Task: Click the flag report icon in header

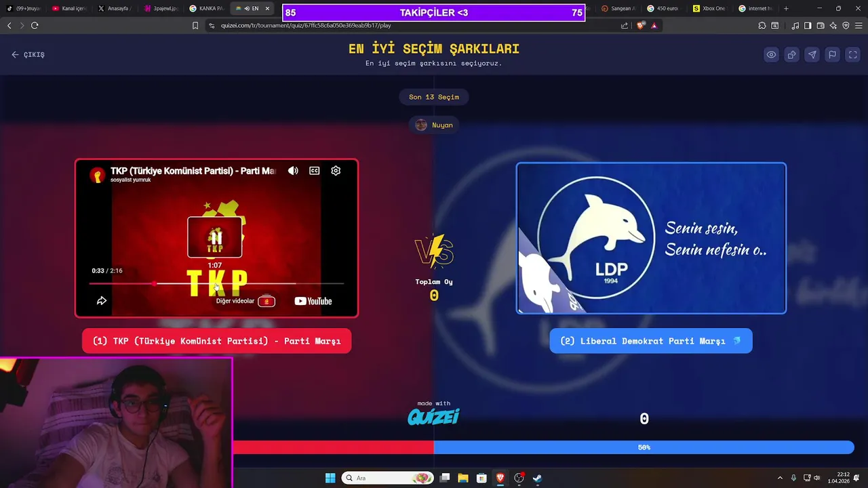Action: click(x=833, y=55)
